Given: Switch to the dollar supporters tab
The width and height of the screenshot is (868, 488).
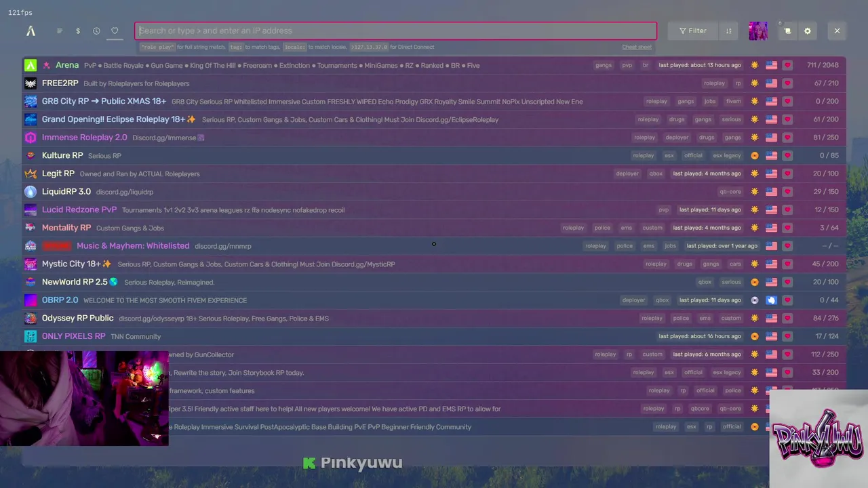Looking at the screenshot, I should 78,31.
